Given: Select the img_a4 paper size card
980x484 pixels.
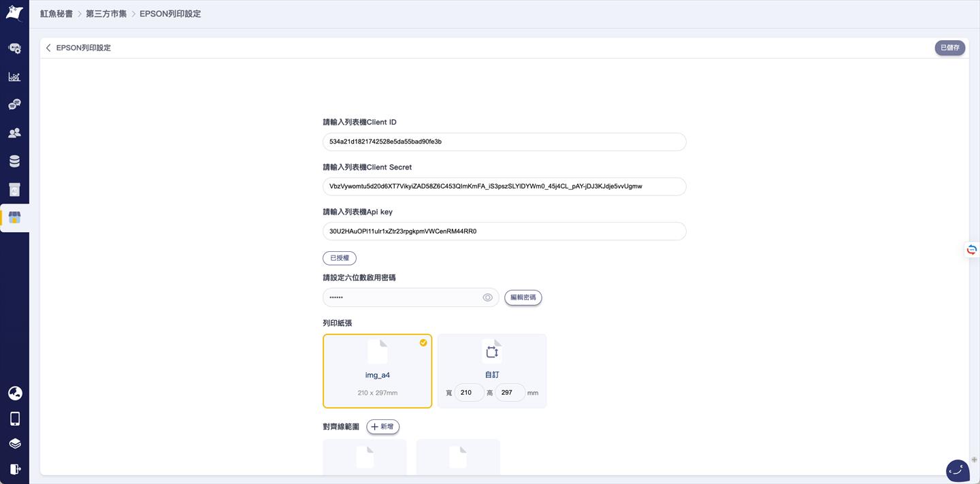Looking at the screenshot, I should click(377, 371).
